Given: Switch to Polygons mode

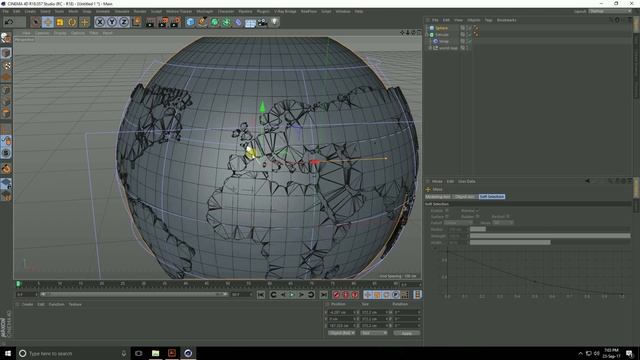Looking at the screenshot, I should pos(6,113).
